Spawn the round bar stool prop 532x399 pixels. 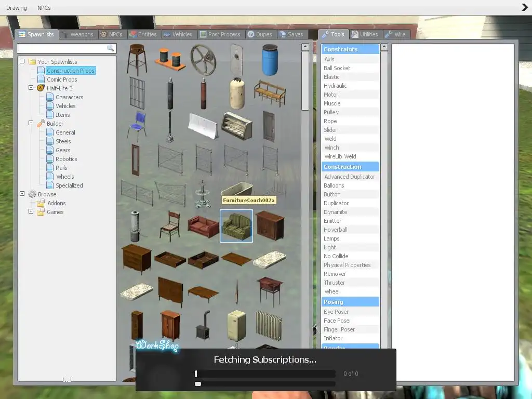pyautogui.click(x=137, y=60)
